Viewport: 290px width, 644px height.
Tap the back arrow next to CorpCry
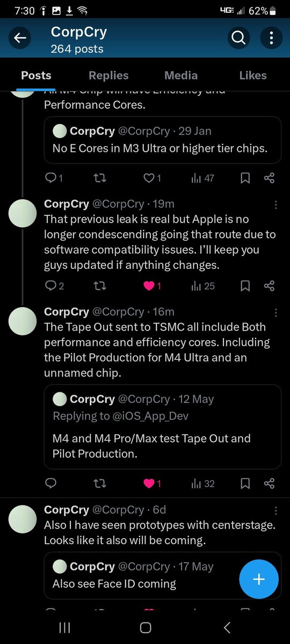[20, 38]
